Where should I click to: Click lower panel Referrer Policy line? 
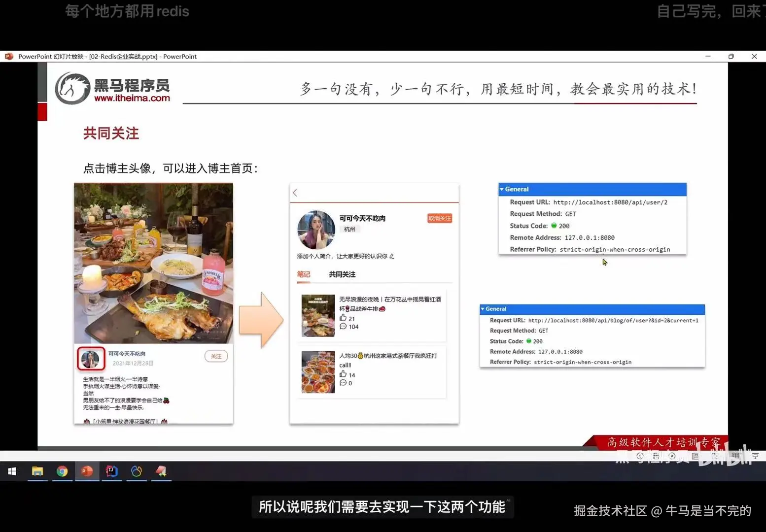[560, 362]
